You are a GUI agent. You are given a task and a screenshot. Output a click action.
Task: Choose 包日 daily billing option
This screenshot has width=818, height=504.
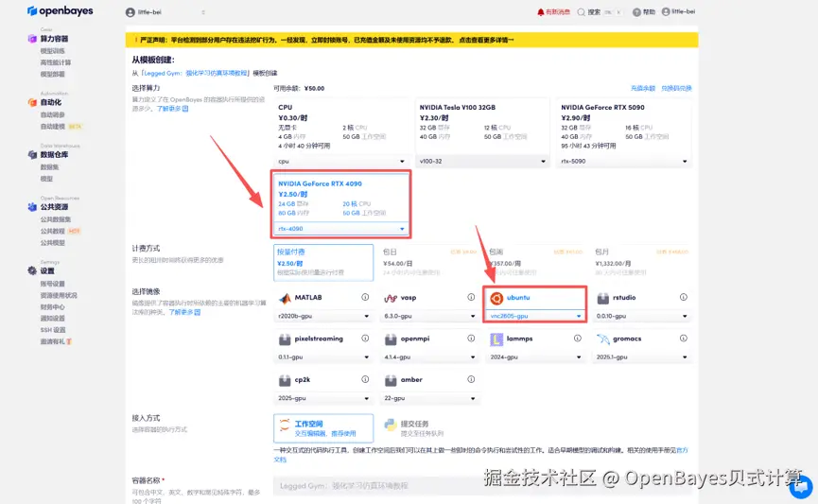point(429,263)
